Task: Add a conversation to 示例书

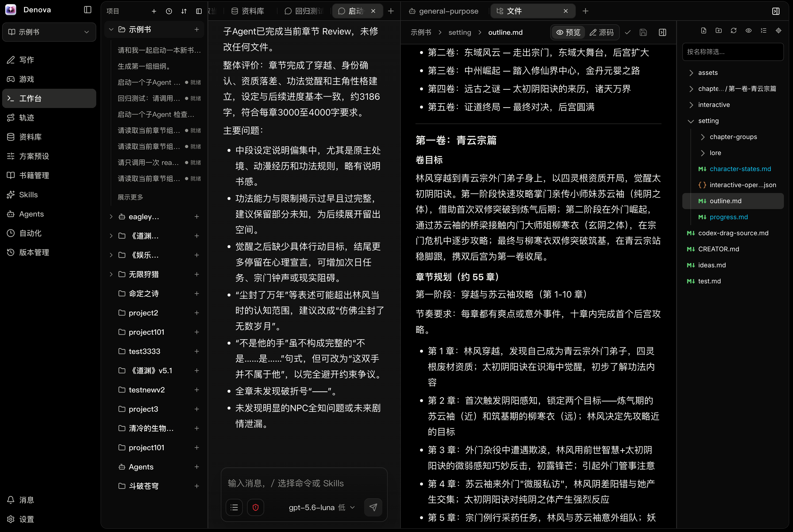Action: click(x=197, y=29)
